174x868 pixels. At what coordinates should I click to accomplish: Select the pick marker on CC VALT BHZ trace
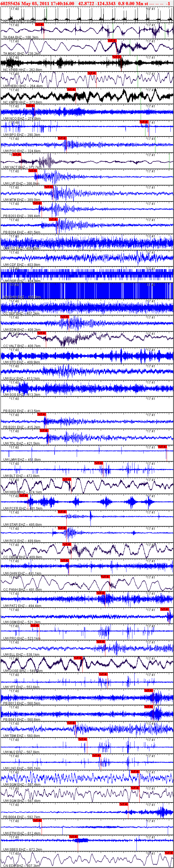coord(42,333)
